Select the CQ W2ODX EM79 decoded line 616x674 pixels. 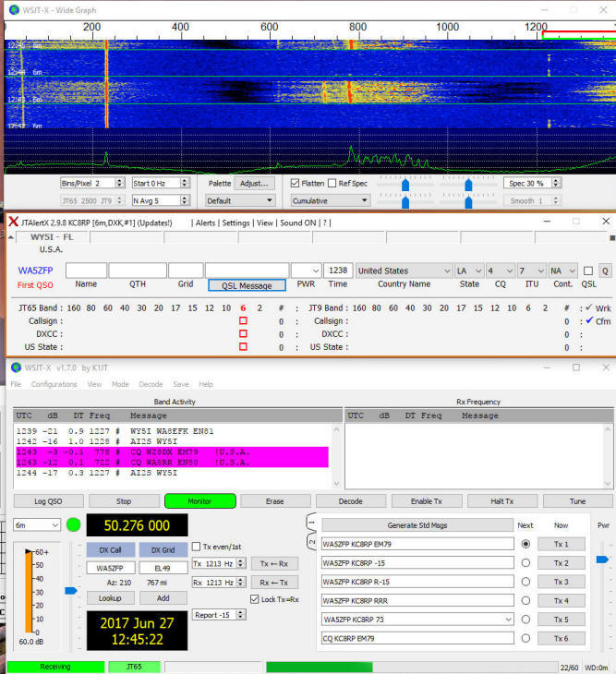(x=173, y=451)
